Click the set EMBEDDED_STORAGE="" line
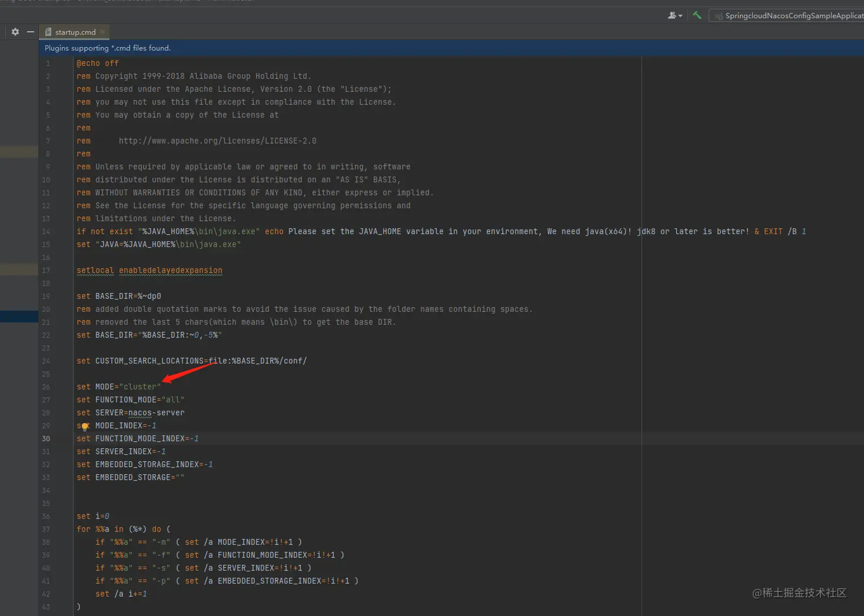Viewport: 864px width, 616px height. point(131,478)
